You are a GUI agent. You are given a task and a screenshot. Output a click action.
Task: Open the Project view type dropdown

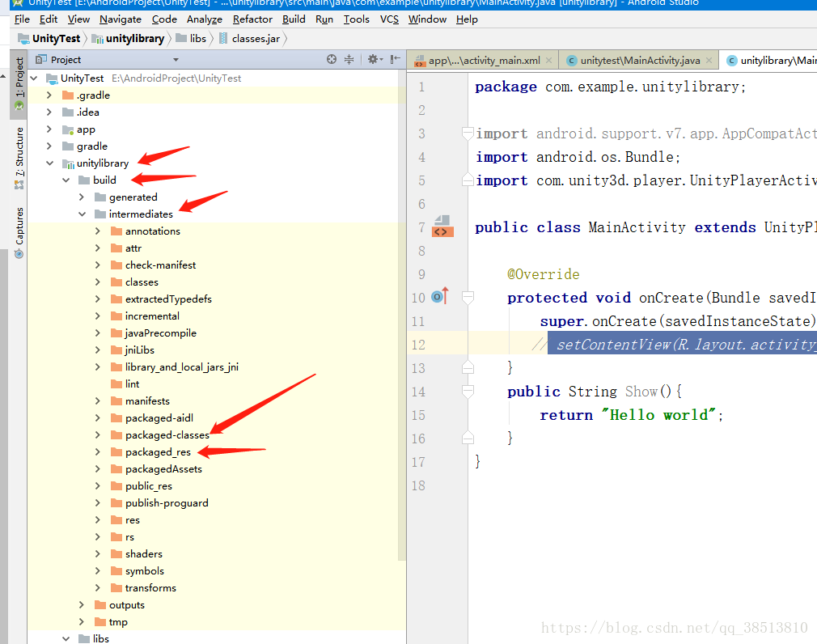(176, 60)
